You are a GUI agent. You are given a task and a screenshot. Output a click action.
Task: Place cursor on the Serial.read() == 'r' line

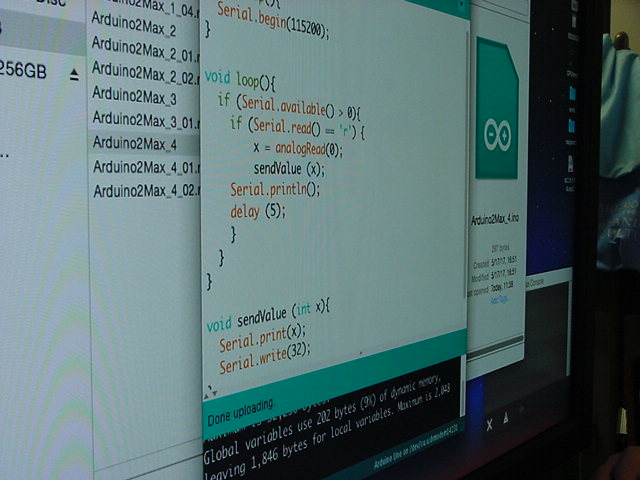(297, 128)
